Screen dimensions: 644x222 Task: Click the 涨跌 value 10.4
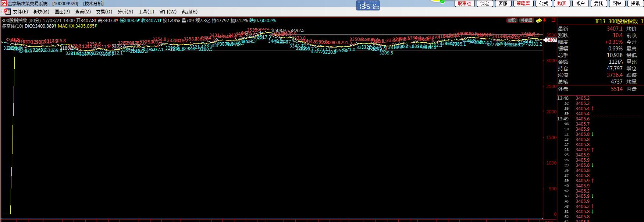618,35
